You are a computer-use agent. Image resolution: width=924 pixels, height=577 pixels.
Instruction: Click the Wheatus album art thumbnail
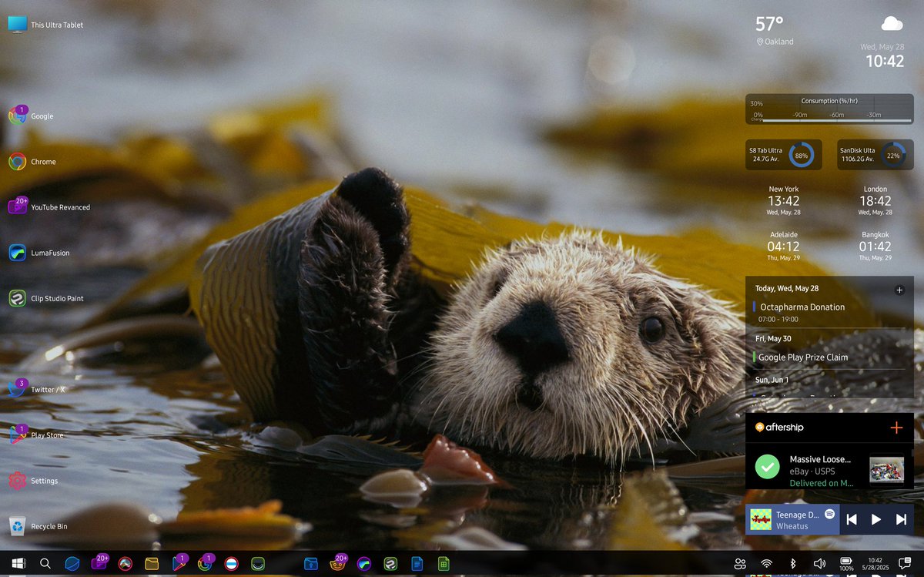[x=761, y=519]
